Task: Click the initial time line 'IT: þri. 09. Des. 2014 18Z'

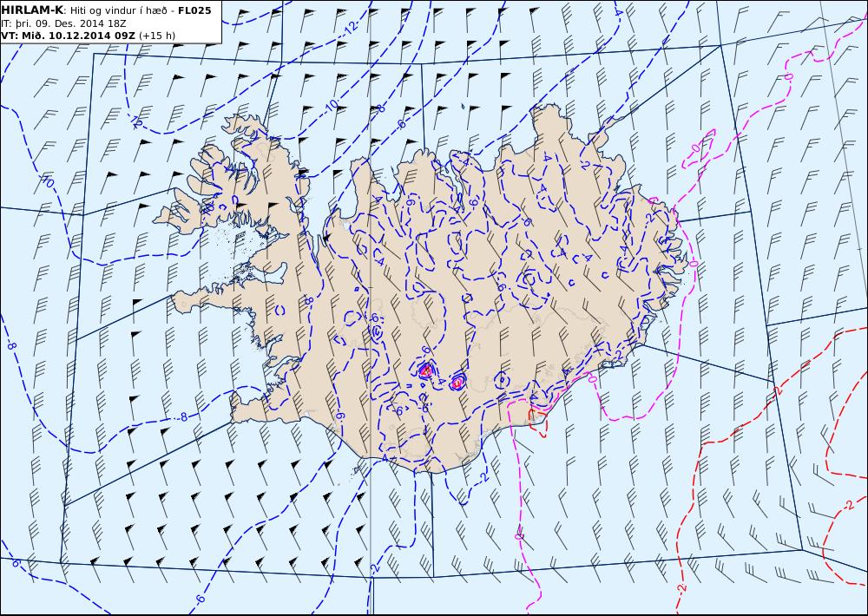Action: point(62,23)
